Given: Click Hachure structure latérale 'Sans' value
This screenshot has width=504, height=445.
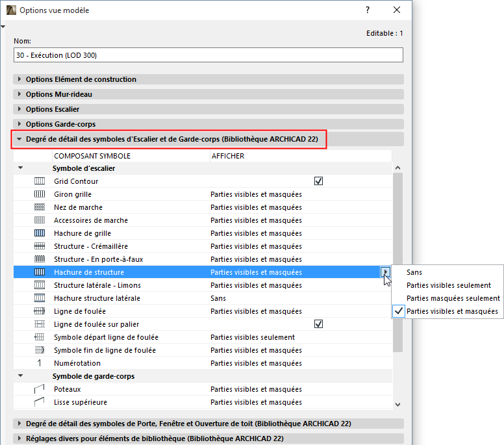Looking at the screenshot, I should tap(218, 298).
